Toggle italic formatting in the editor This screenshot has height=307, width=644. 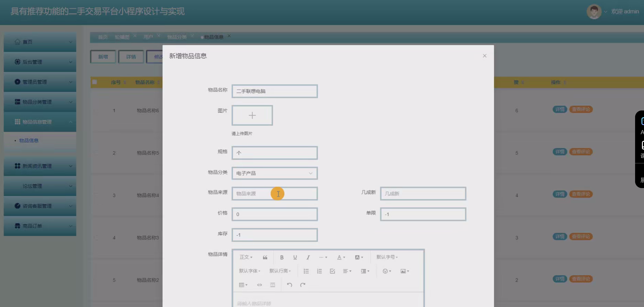(308, 257)
